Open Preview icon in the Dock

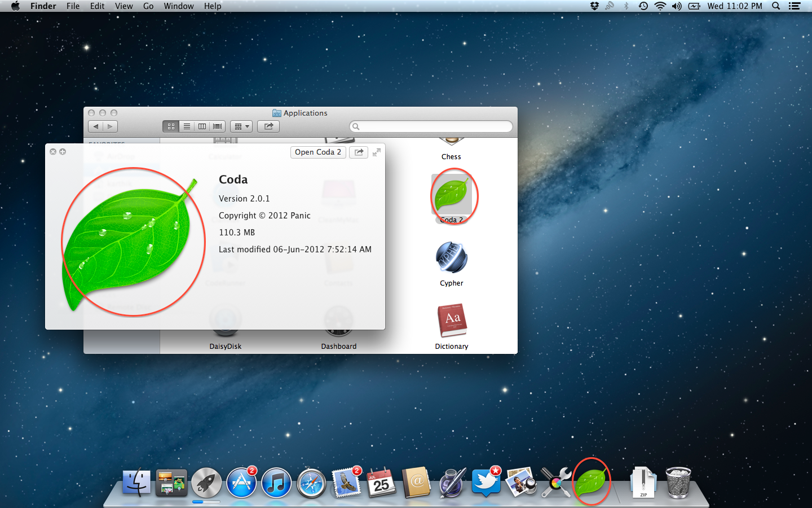click(x=521, y=483)
